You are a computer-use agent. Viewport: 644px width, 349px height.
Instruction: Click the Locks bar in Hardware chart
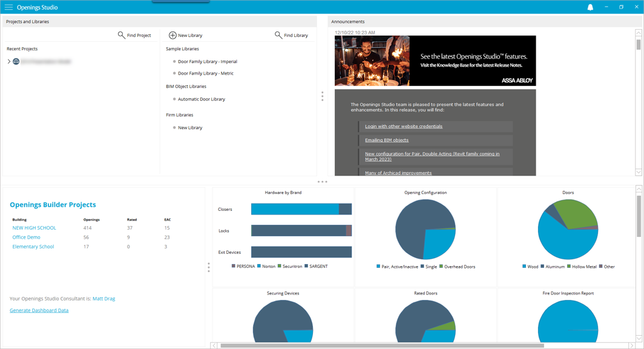[301, 231]
